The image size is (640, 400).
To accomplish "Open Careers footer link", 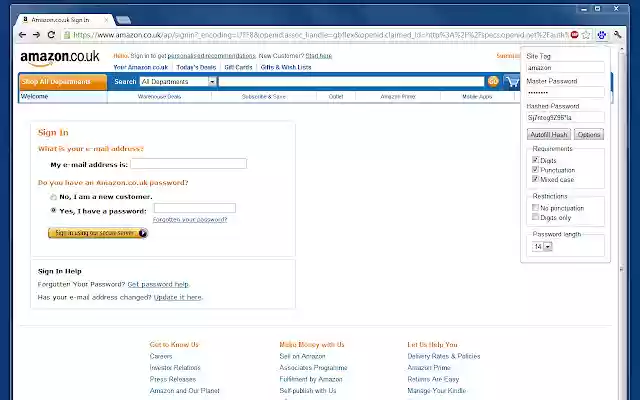I will pyautogui.click(x=161, y=356).
